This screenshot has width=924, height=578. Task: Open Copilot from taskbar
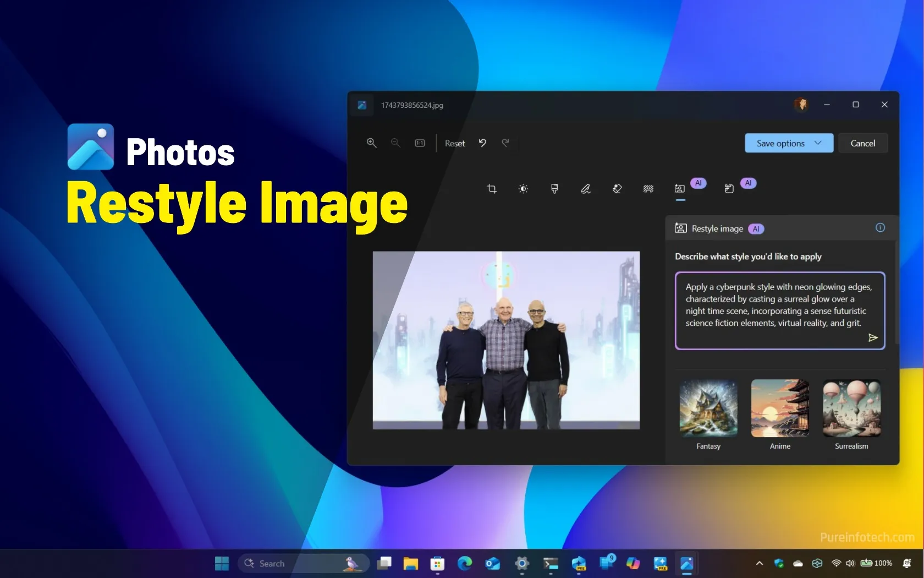coord(633,563)
